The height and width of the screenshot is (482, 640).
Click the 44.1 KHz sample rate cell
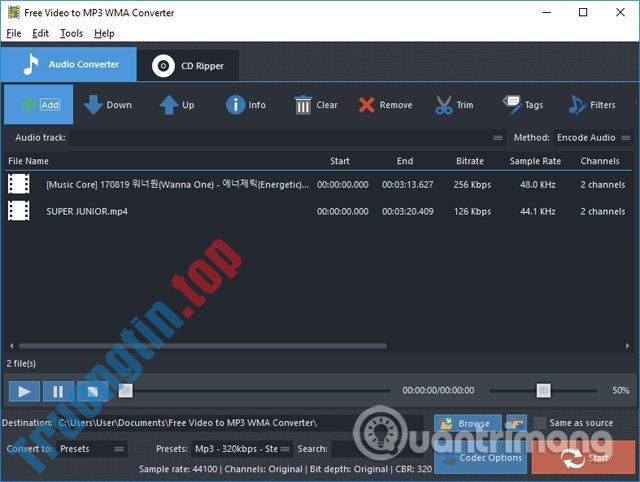(x=538, y=212)
